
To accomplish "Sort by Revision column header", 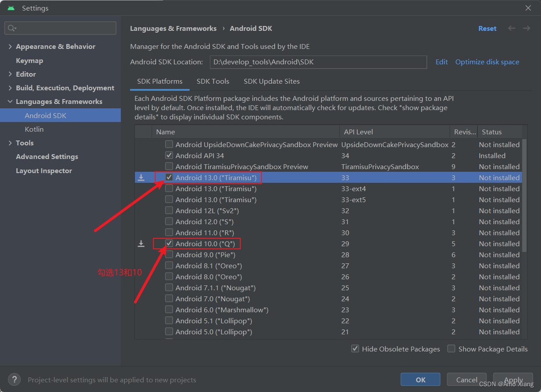I will (x=464, y=132).
